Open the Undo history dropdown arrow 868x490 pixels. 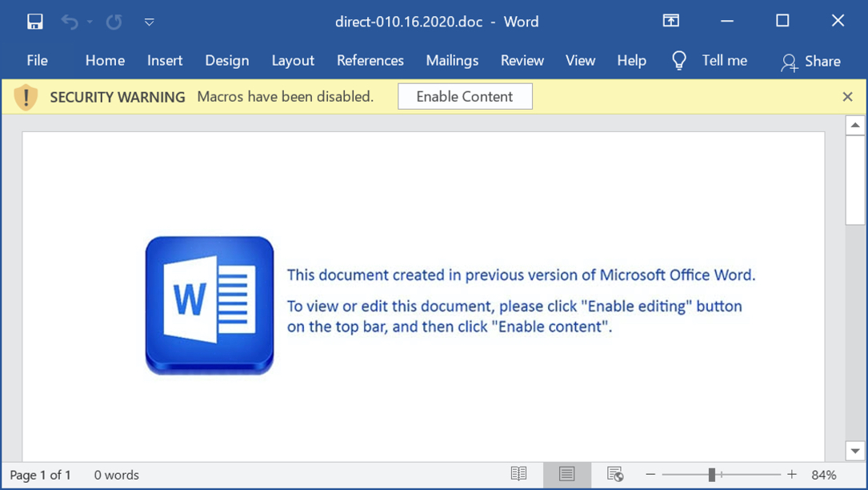coord(90,22)
